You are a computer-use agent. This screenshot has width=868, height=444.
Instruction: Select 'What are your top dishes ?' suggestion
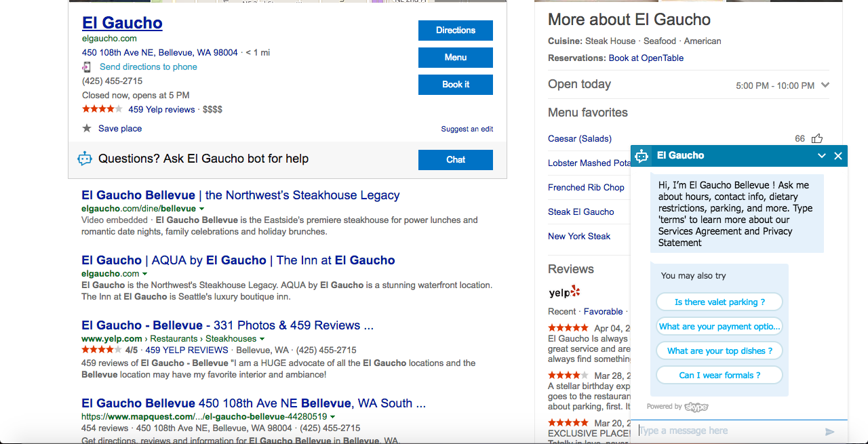(x=719, y=351)
